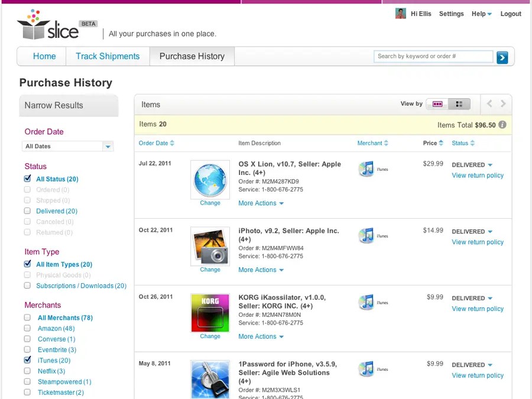
Task: Open DELIVERED status dropdown for OS X Lion
Action: (x=472, y=165)
